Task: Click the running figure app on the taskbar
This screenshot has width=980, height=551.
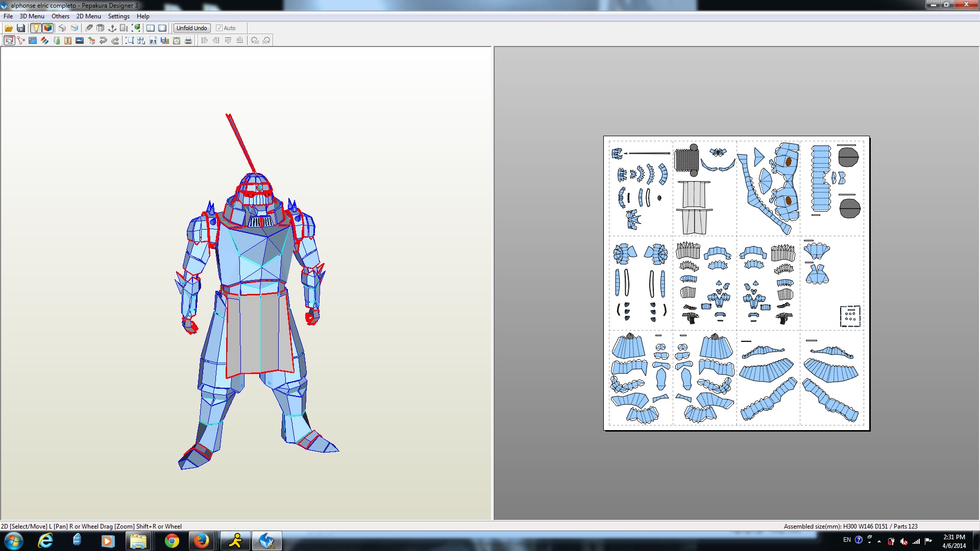Action: [235, 541]
